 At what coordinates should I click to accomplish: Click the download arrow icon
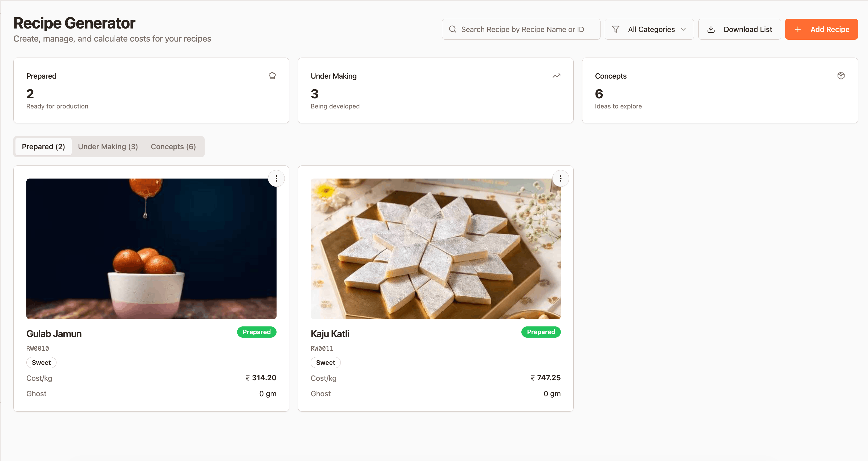click(x=711, y=29)
